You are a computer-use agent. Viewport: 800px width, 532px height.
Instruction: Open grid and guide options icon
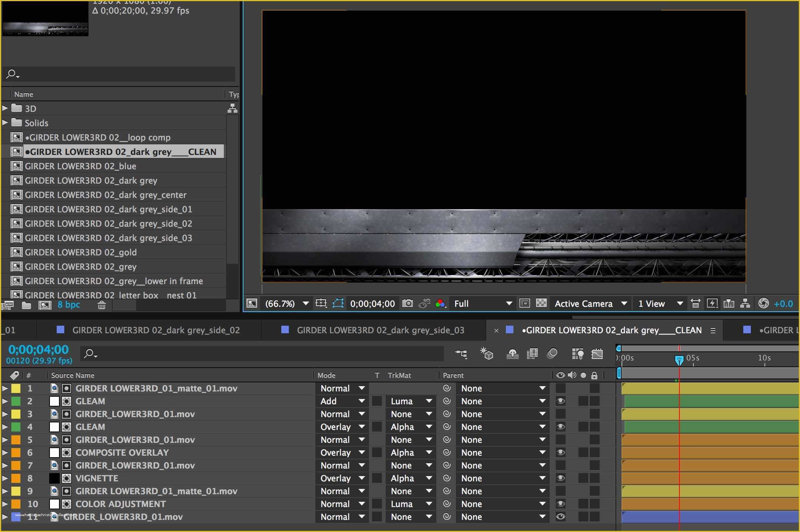[x=321, y=303]
